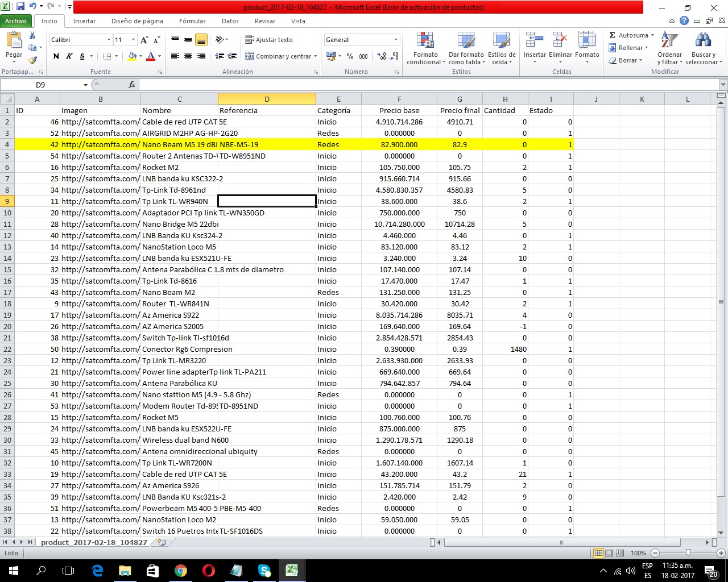Apply percent style format
728x582 pixels.
tap(350, 56)
